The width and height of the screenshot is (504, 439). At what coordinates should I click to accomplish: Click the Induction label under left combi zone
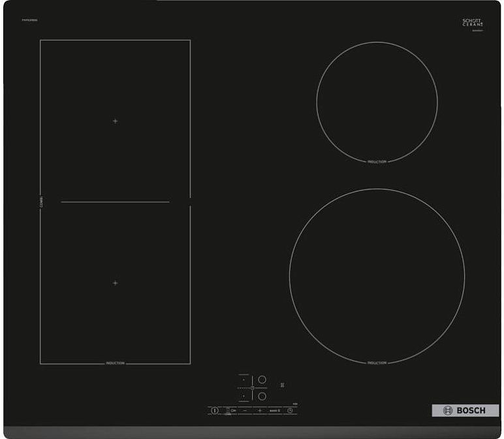click(115, 363)
